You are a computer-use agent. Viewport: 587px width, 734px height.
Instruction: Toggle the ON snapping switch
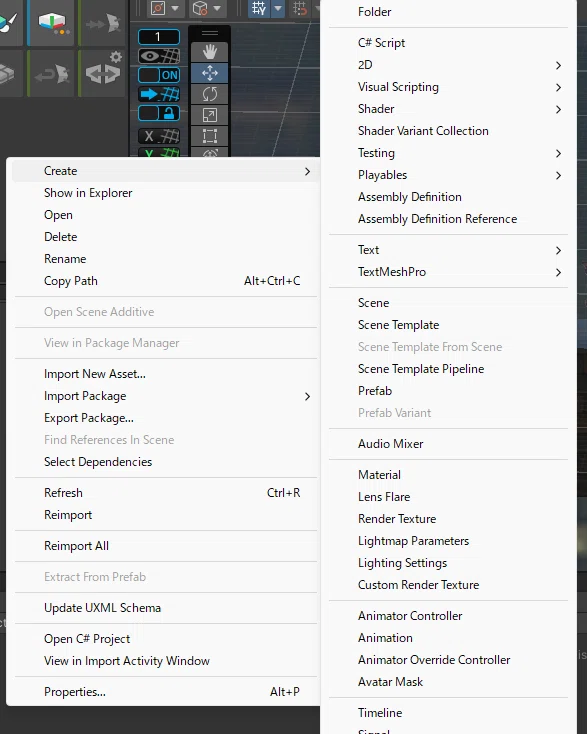point(159,75)
